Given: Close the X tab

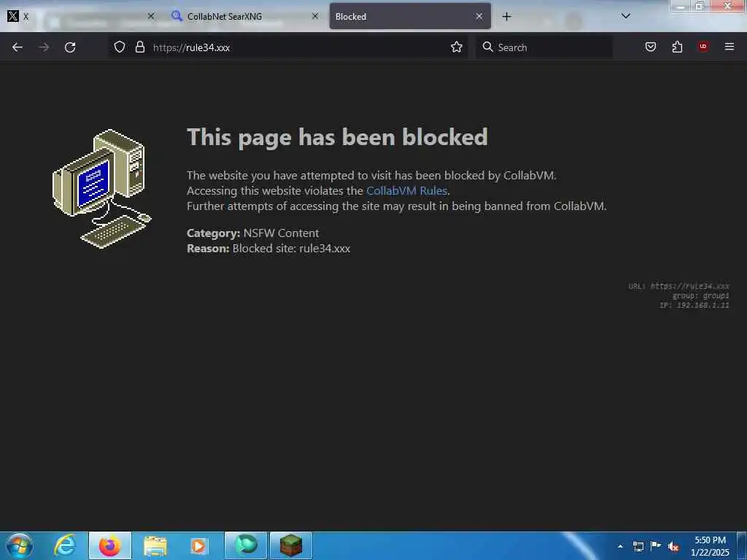Looking at the screenshot, I should click(x=150, y=17).
